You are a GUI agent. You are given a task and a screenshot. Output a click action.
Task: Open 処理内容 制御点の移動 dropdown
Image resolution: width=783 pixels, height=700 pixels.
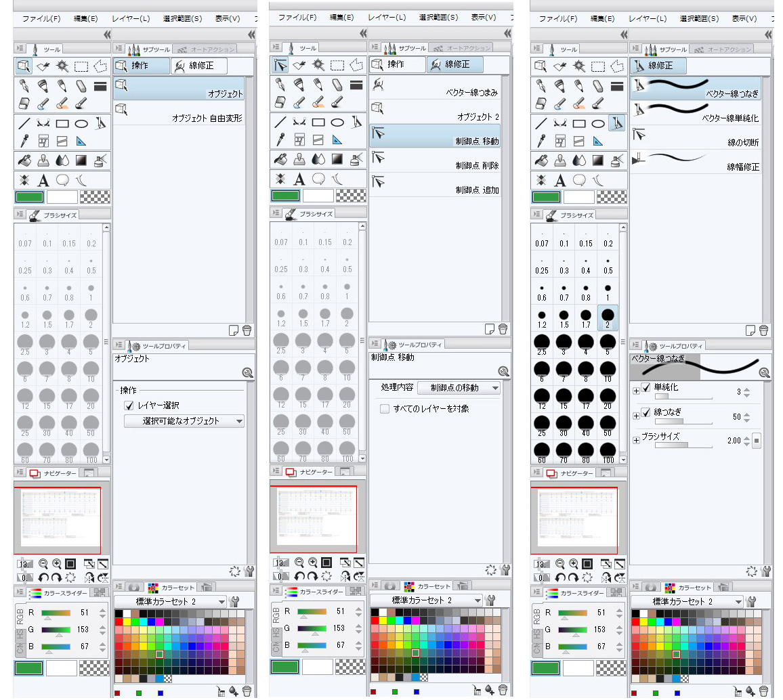(459, 388)
